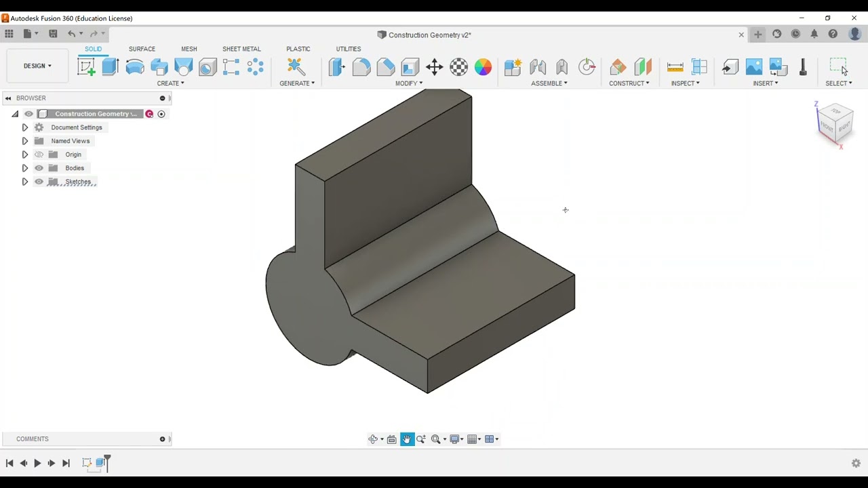Toggle visibility of the Bodies folder
This screenshot has width=868, height=488.
39,168
